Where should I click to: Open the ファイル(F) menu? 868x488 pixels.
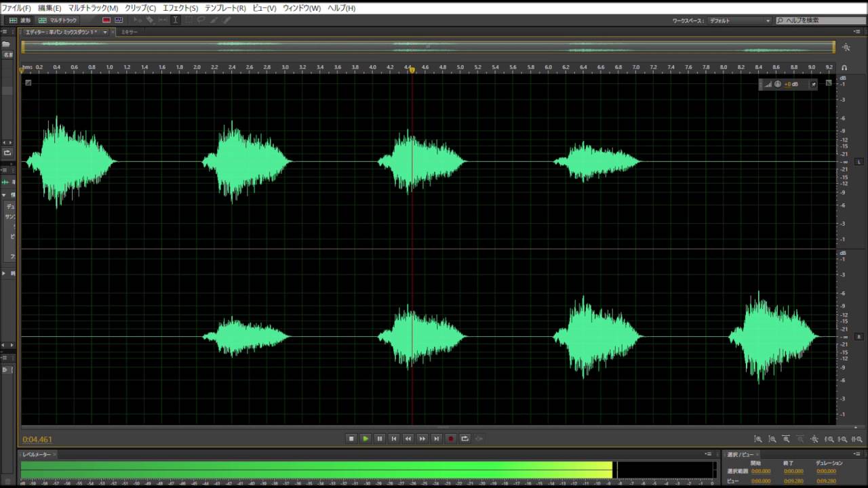click(x=16, y=8)
